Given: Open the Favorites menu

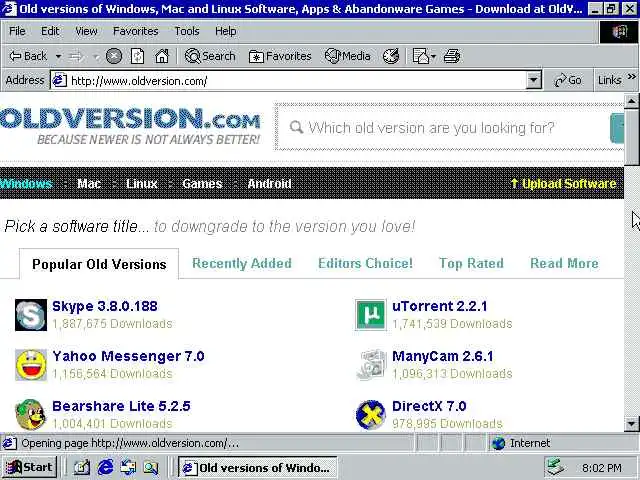Looking at the screenshot, I should pyautogui.click(x=136, y=31).
